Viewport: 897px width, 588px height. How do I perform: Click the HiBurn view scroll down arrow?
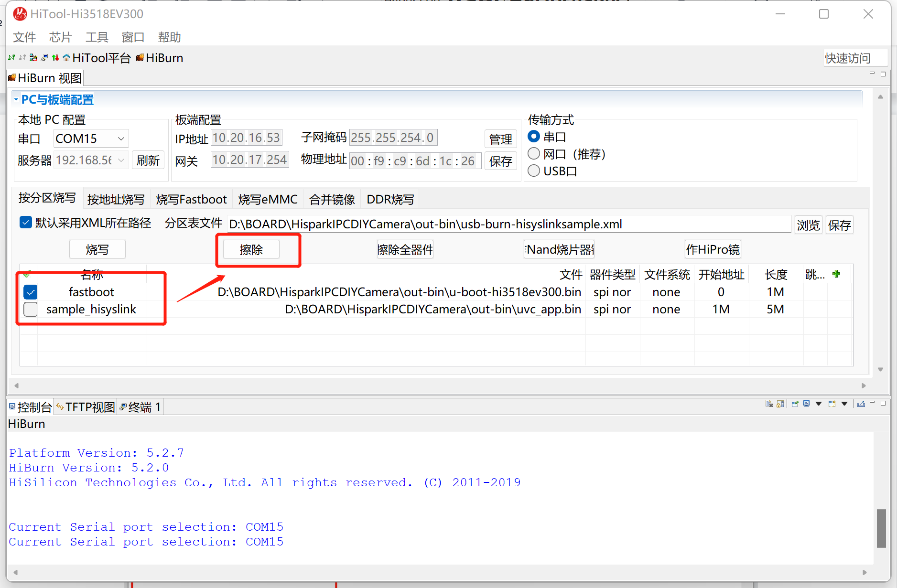(x=880, y=369)
